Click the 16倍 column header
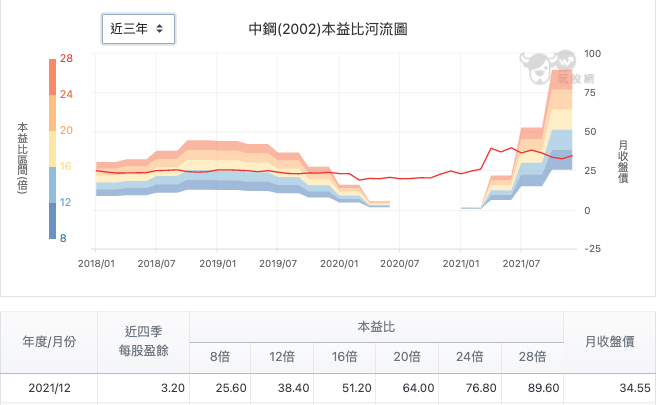Viewport: 656px width, 405px height. [344, 358]
